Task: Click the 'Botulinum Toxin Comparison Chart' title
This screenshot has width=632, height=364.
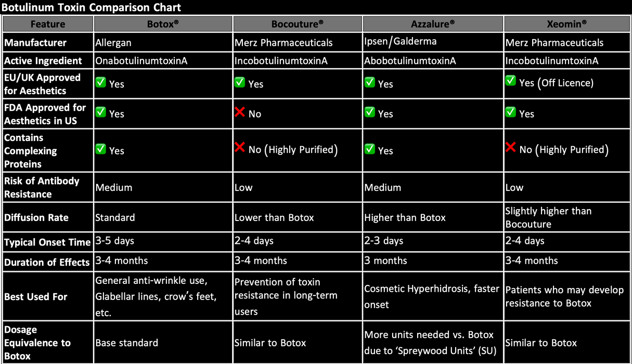Action: click(91, 7)
